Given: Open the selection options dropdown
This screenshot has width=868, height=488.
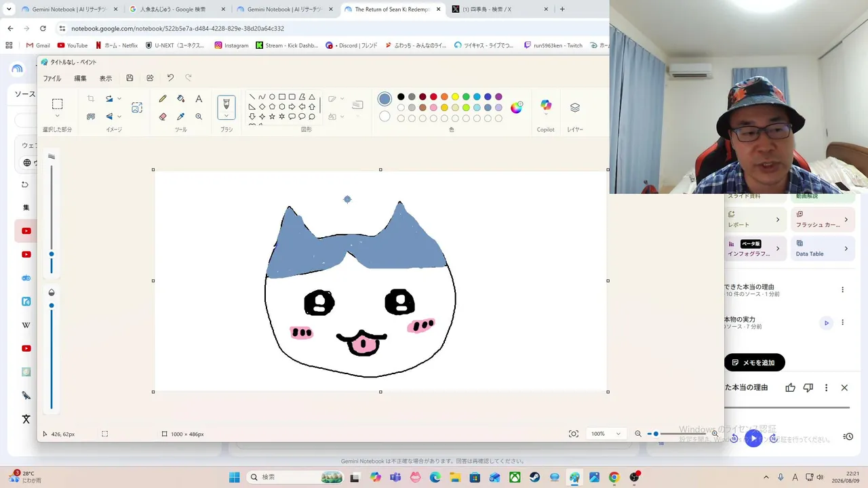Looking at the screenshot, I should click(57, 117).
